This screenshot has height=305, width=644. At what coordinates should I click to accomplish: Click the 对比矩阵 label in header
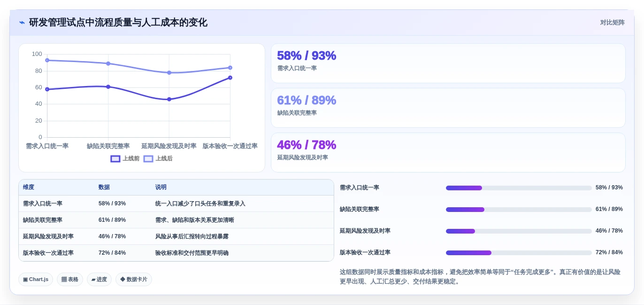(x=612, y=23)
